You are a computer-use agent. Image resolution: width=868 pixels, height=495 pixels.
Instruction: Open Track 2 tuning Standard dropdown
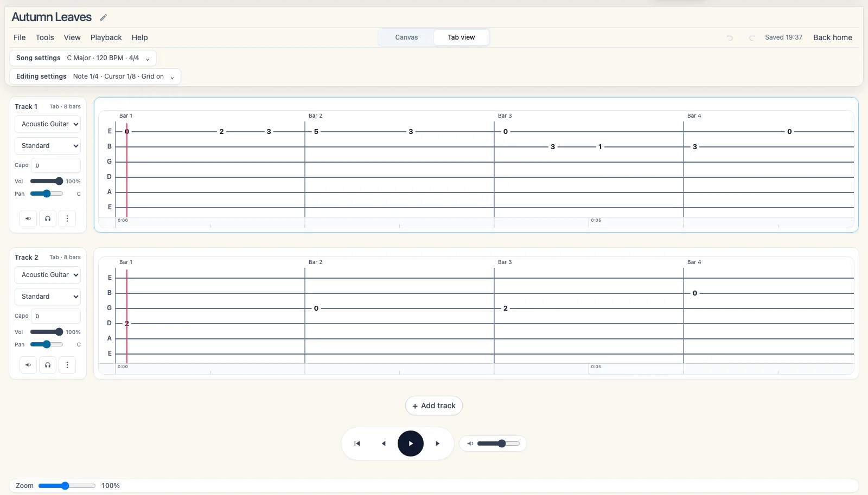pyautogui.click(x=48, y=297)
